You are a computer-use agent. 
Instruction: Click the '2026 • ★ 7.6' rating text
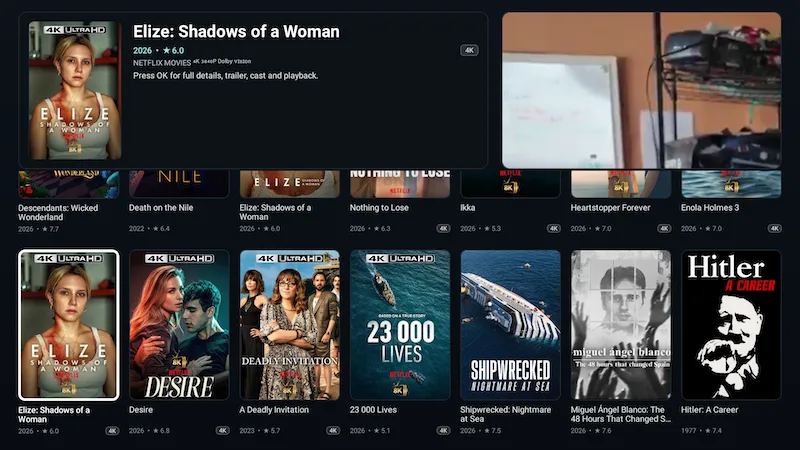(591, 431)
